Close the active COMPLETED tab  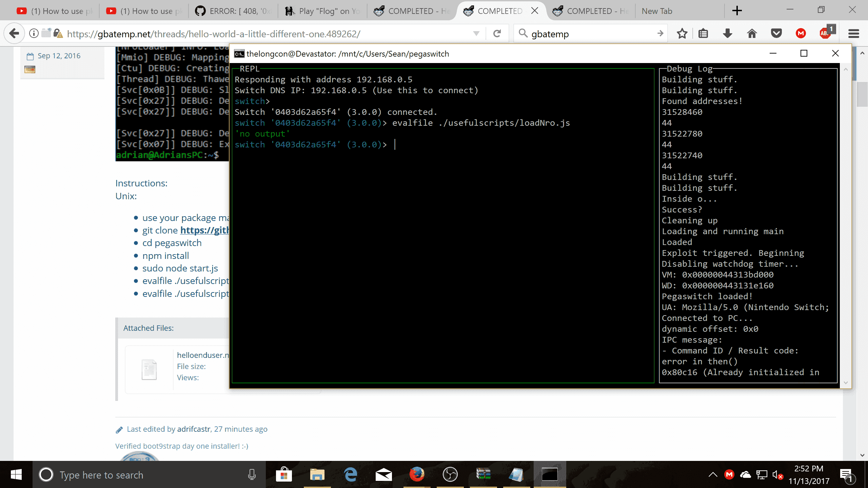[535, 11]
